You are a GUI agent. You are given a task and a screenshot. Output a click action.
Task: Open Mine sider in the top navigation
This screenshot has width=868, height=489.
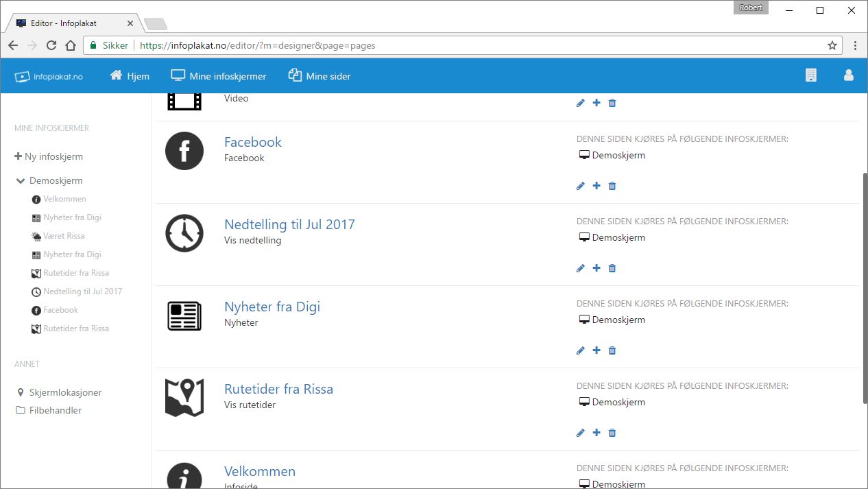tap(320, 76)
